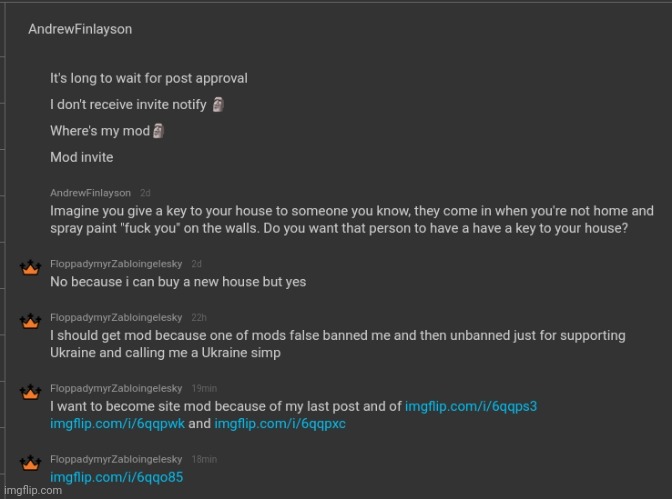Open AndrewFinlayson profile from top heading
672x499 pixels.
coord(80,29)
